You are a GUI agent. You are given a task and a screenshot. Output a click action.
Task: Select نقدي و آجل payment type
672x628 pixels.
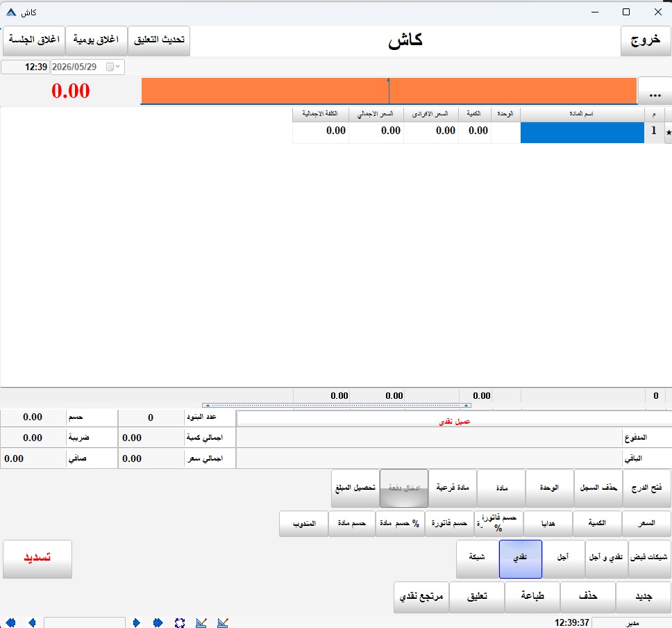(x=606, y=559)
